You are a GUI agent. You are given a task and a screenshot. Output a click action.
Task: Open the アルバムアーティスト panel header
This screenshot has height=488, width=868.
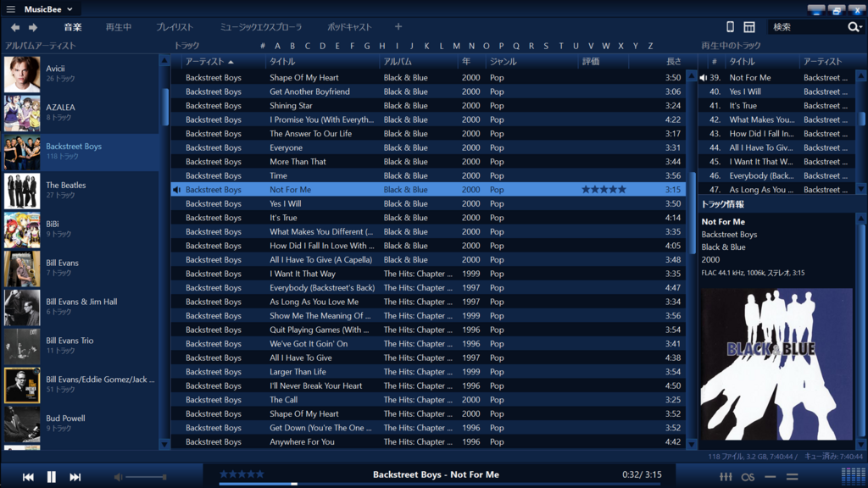tap(41, 46)
